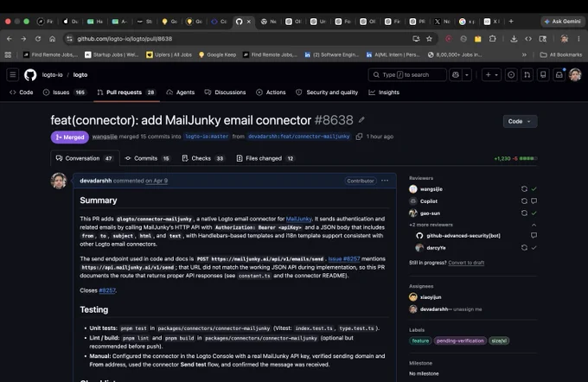Switch to the Code tab

[22, 92]
